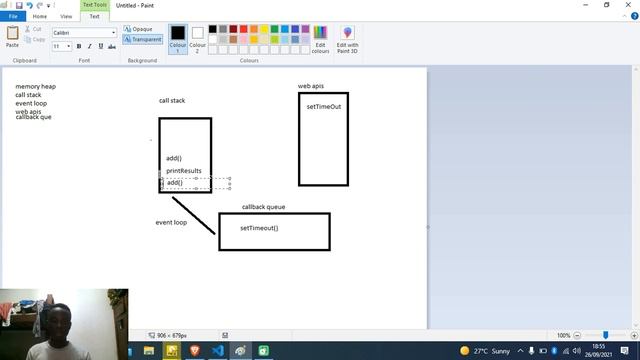Open Visual Studio Code from the taskbar
The image size is (640, 360).
click(x=218, y=351)
